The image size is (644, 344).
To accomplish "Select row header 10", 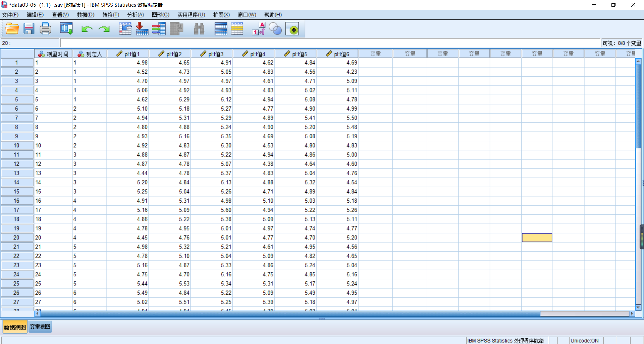I will point(16,145).
